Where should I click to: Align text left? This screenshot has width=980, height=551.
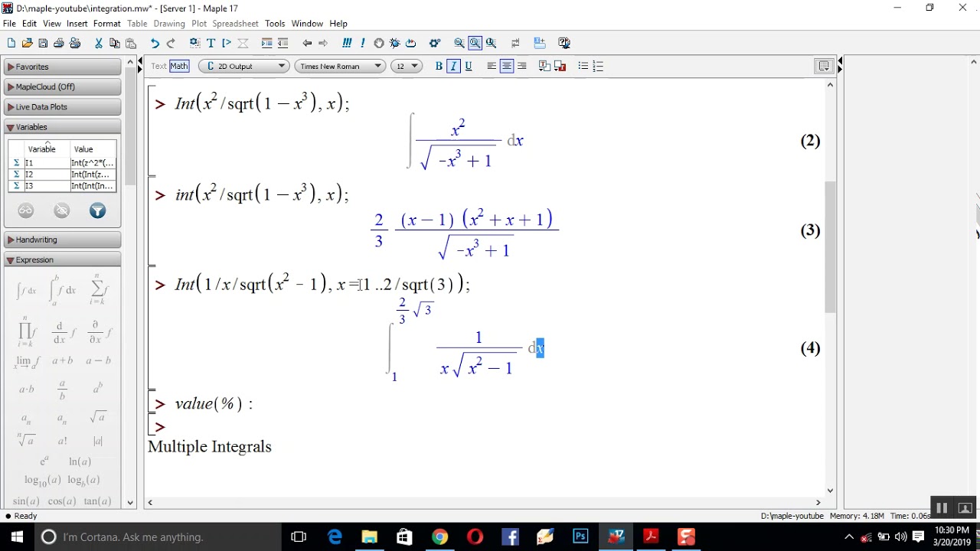pos(492,67)
